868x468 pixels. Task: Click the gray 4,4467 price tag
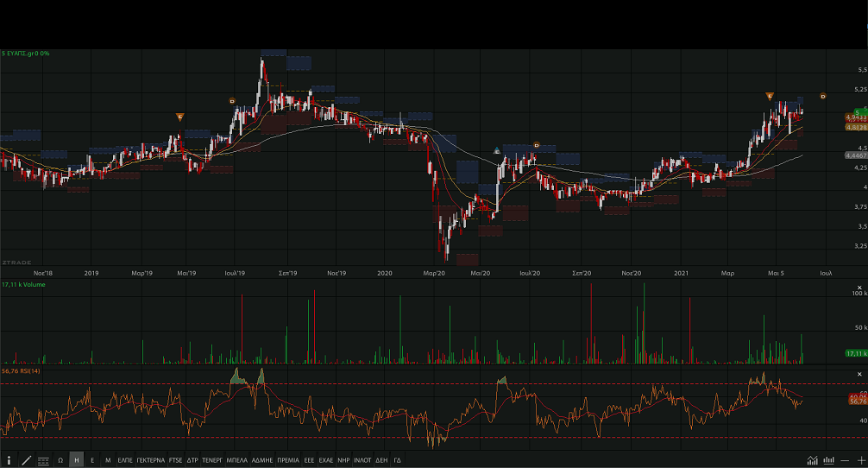(856, 155)
